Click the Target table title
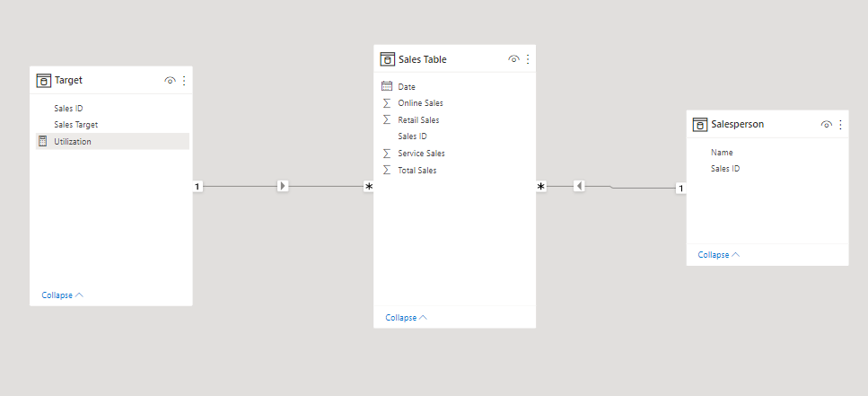 point(68,80)
